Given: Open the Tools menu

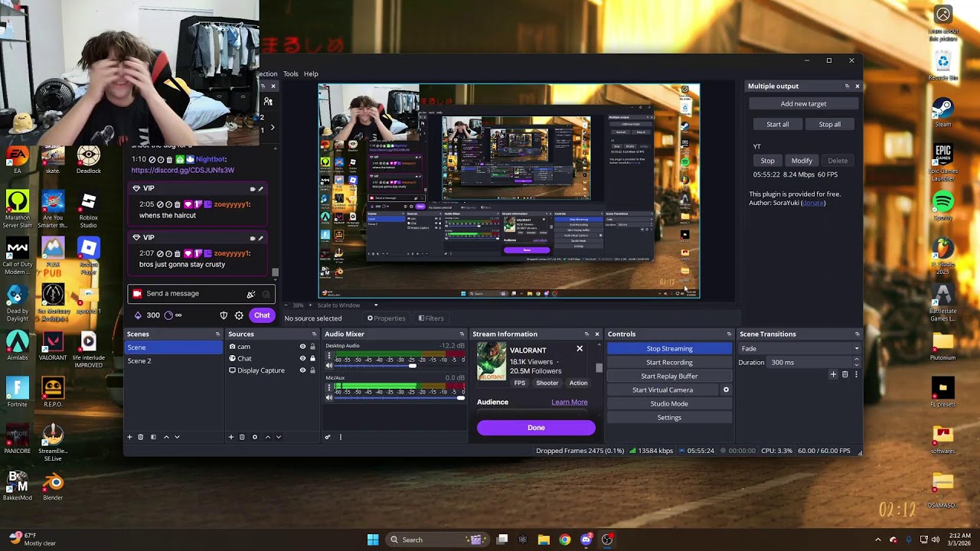Looking at the screenshot, I should (x=290, y=74).
